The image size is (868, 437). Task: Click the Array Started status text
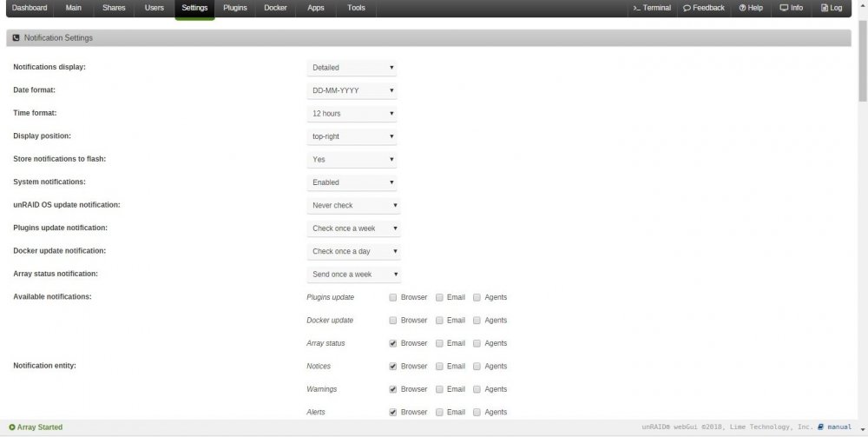click(40, 427)
